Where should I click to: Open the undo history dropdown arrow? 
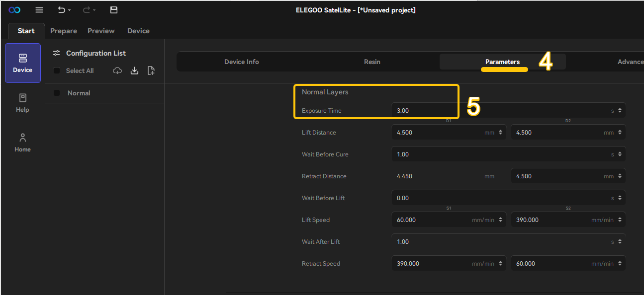click(69, 10)
